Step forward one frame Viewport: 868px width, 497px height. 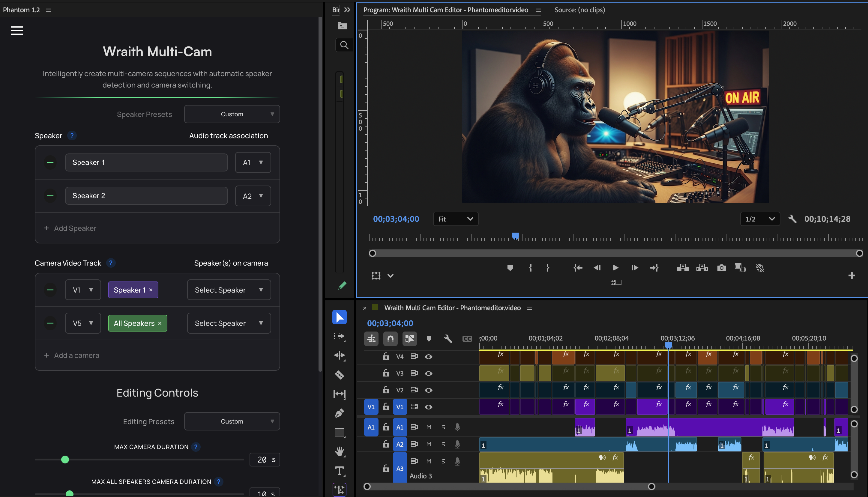(634, 268)
